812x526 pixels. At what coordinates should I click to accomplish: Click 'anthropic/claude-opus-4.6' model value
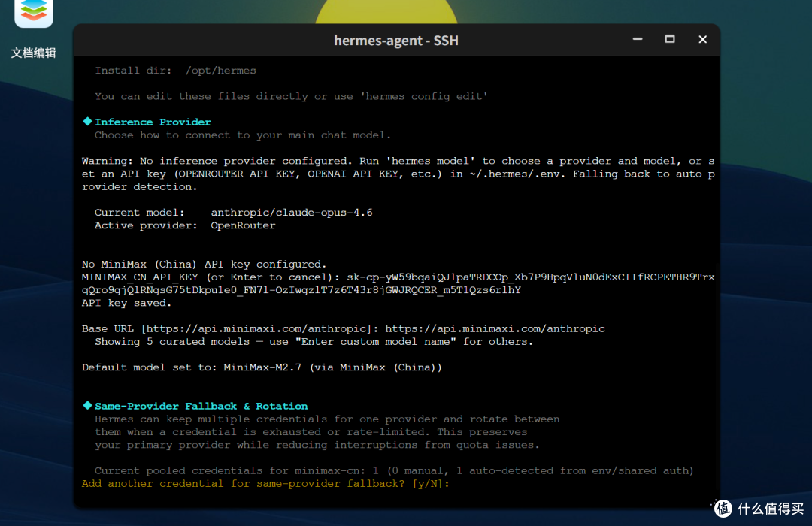click(292, 212)
